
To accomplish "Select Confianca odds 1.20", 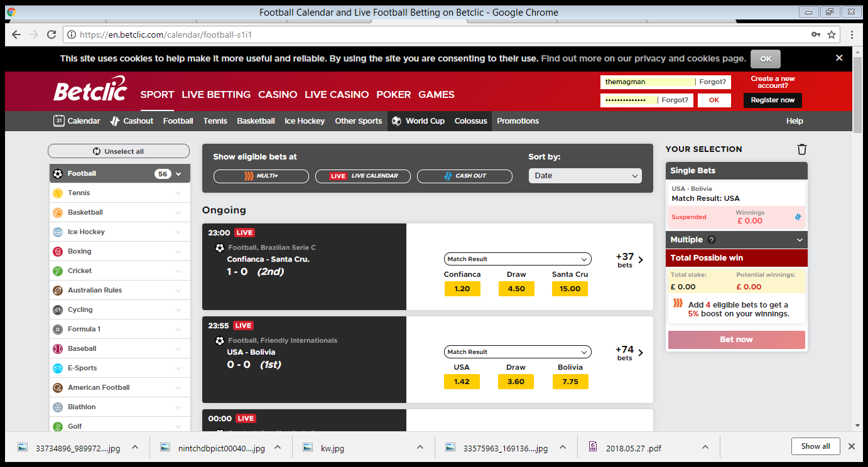I will point(462,289).
